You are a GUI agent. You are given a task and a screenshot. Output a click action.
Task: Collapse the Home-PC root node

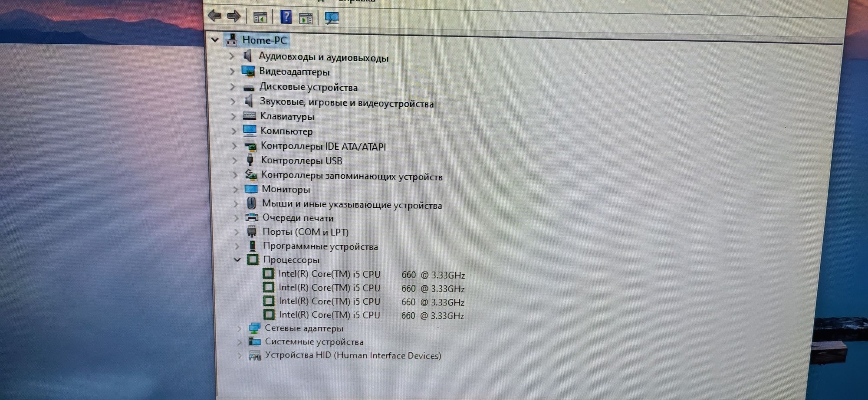(x=215, y=39)
